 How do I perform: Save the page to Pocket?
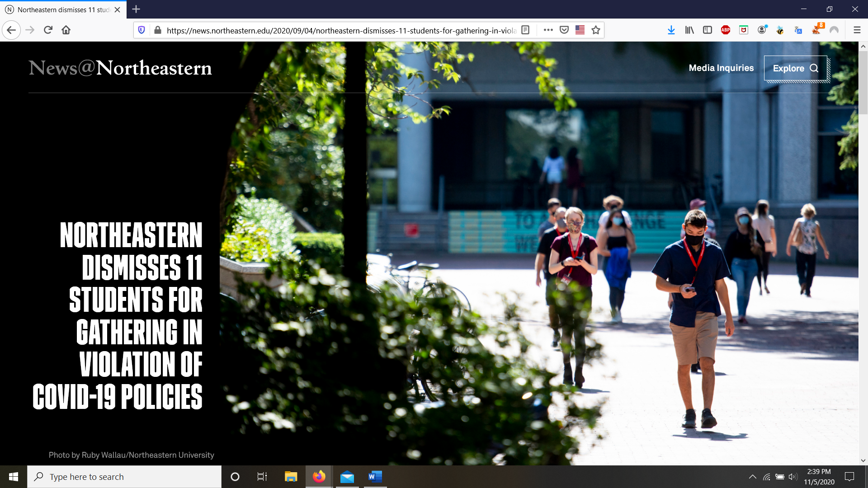[x=564, y=30]
